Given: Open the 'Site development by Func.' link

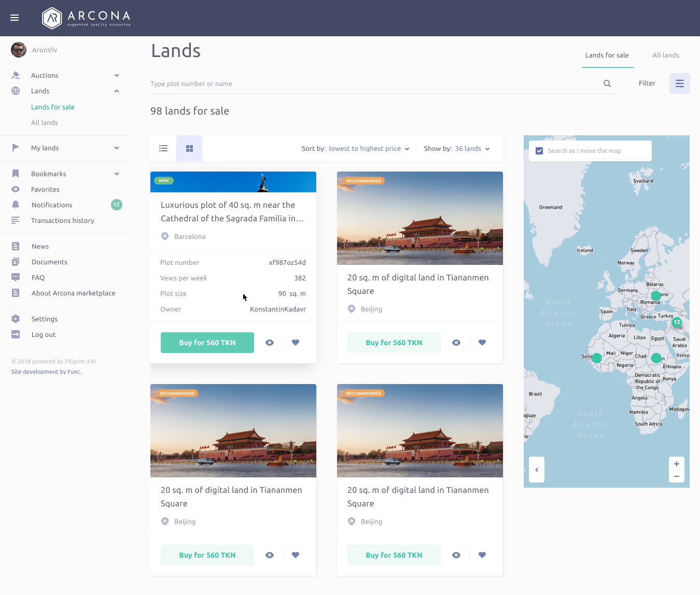Looking at the screenshot, I should point(46,372).
